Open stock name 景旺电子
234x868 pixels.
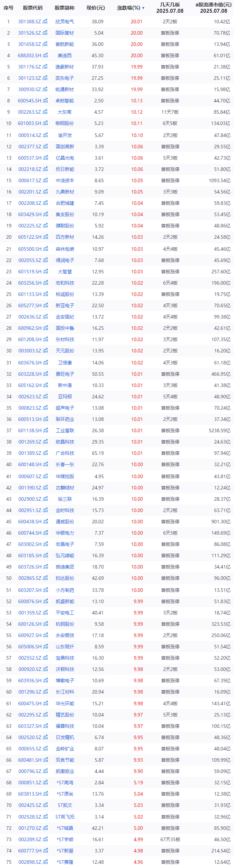(x=65, y=374)
